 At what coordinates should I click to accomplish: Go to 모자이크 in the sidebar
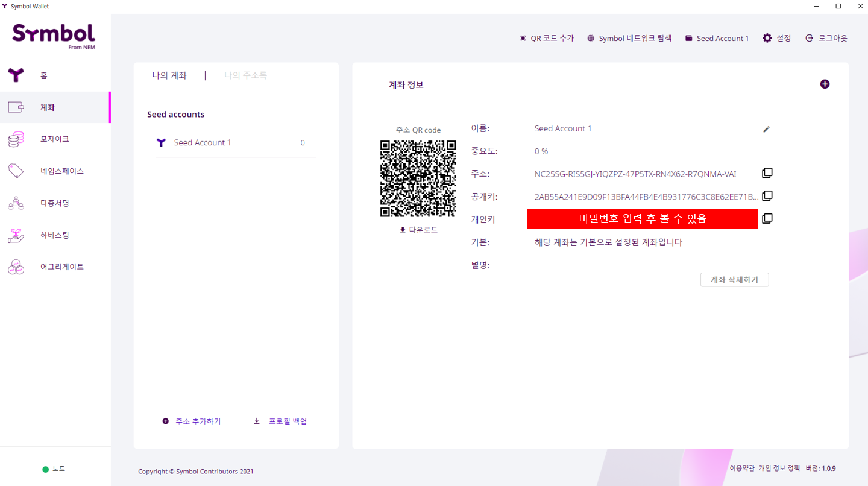pyautogui.click(x=55, y=139)
